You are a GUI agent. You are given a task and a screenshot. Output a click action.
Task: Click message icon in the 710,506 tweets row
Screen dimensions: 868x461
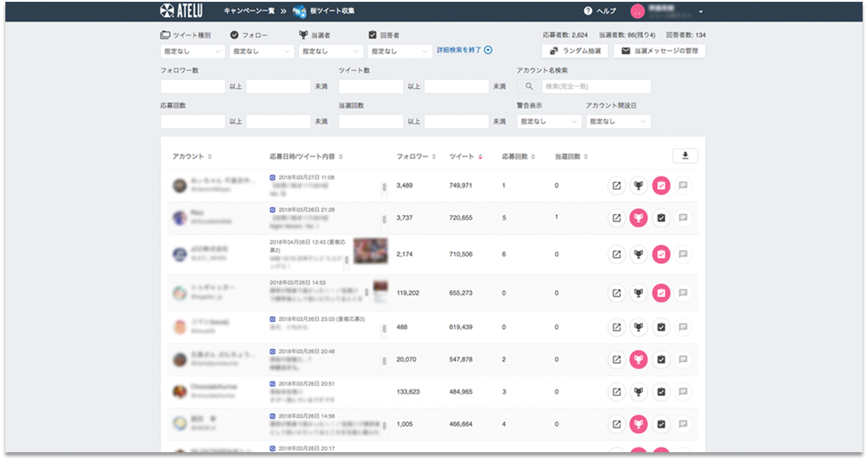(683, 255)
